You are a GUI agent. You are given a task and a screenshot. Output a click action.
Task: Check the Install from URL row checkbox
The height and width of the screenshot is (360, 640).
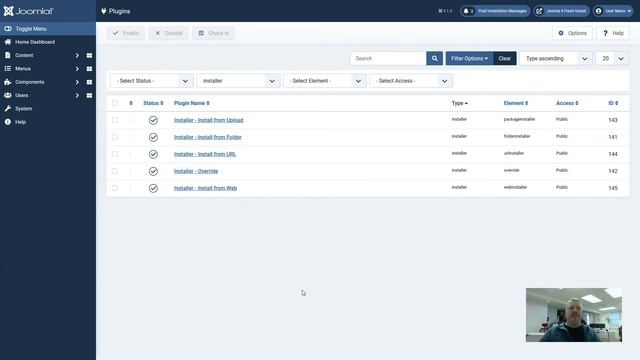point(115,154)
